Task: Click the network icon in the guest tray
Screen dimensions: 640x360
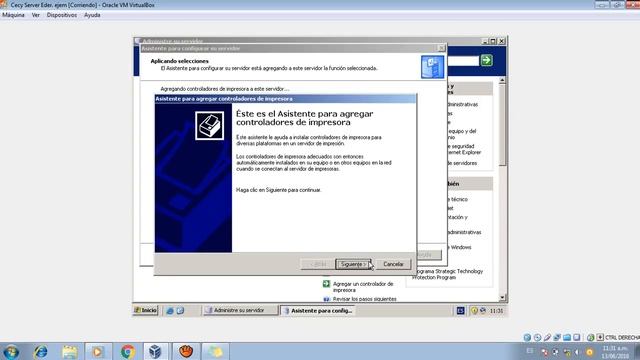Action: coord(483,311)
